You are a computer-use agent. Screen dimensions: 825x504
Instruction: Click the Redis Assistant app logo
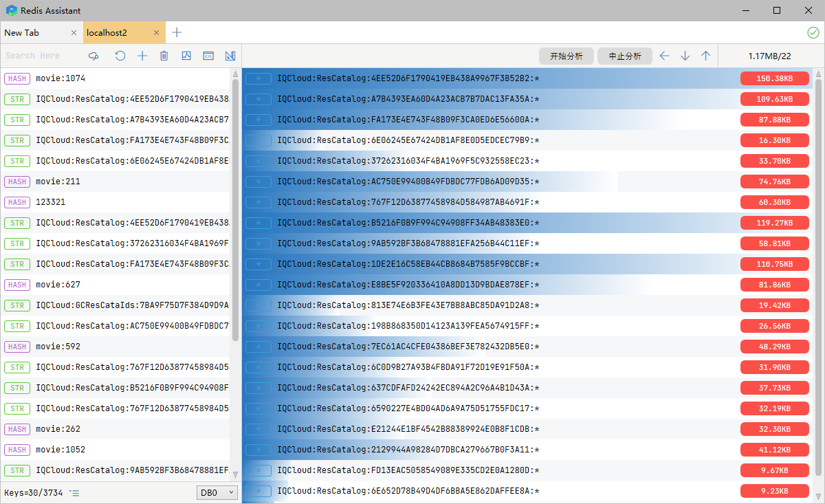(11, 10)
